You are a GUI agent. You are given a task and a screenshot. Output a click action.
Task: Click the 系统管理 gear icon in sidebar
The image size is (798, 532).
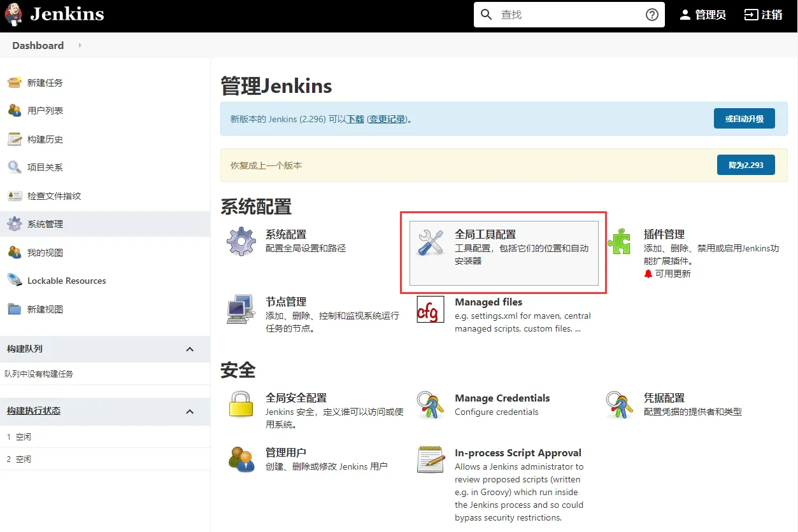(14, 224)
